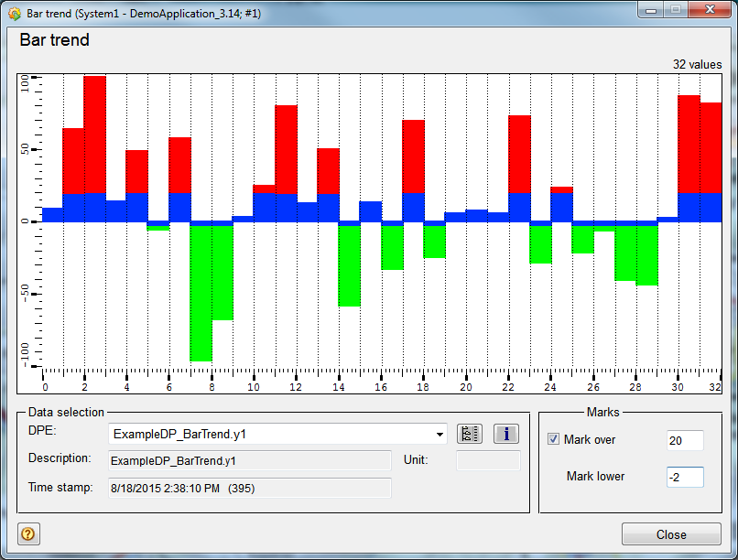Toggle the Mark over checkbox
This screenshot has height=560, width=738.
[x=553, y=439]
